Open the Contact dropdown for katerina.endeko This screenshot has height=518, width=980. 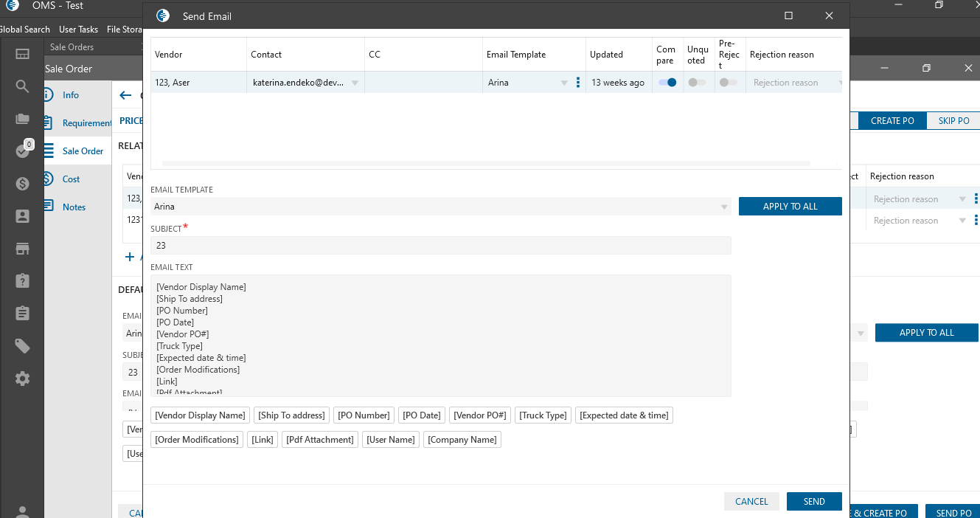pyautogui.click(x=355, y=83)
